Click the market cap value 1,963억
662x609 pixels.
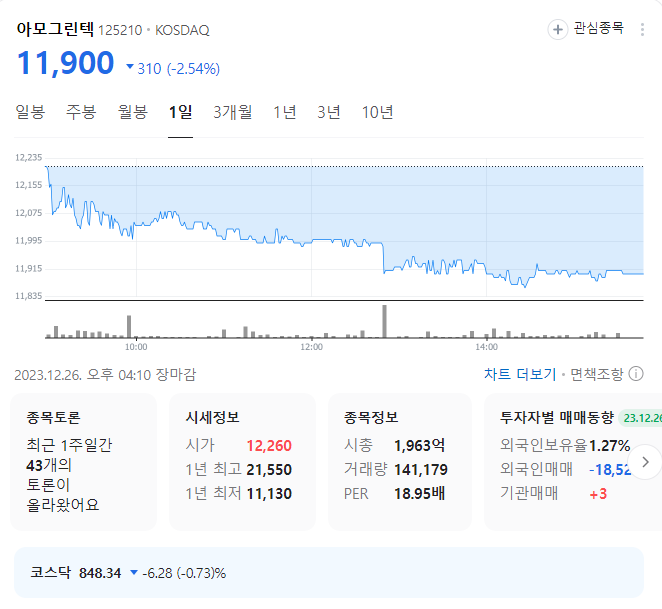[419, 445]
